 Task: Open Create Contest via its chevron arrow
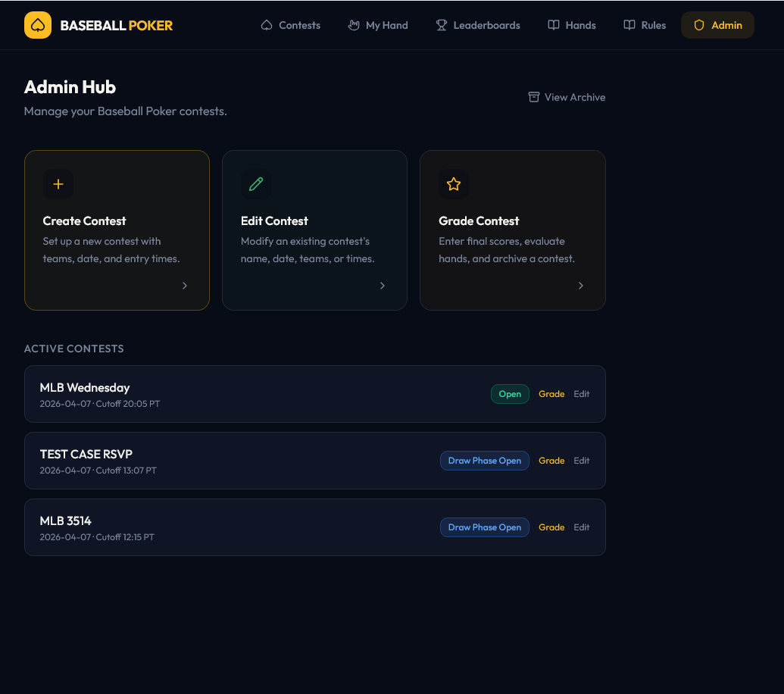tap(185, 286)
